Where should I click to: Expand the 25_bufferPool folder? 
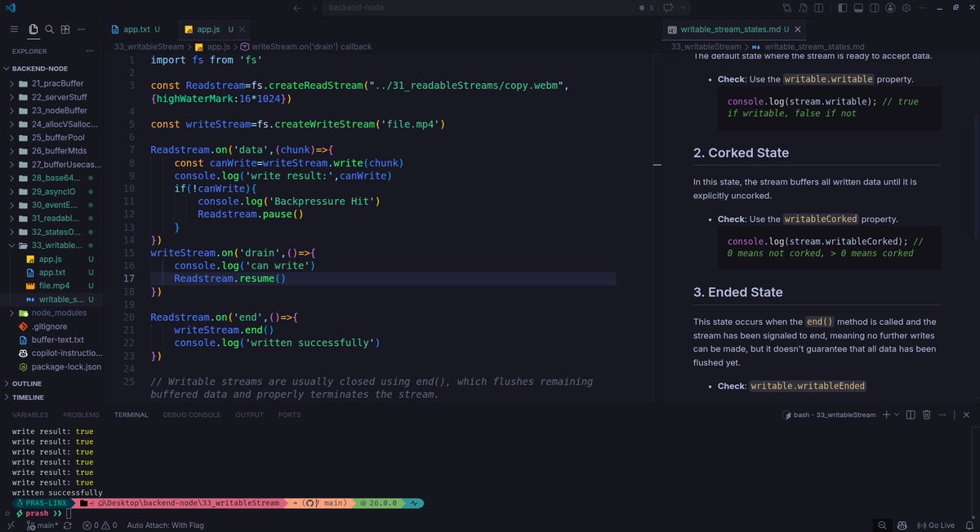coord(51,137)
